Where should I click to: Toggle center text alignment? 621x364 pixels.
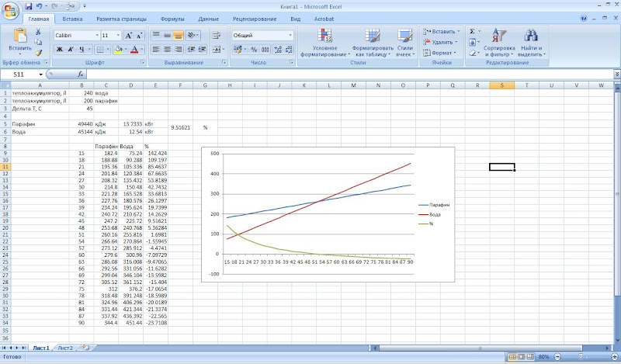point(167,49)
